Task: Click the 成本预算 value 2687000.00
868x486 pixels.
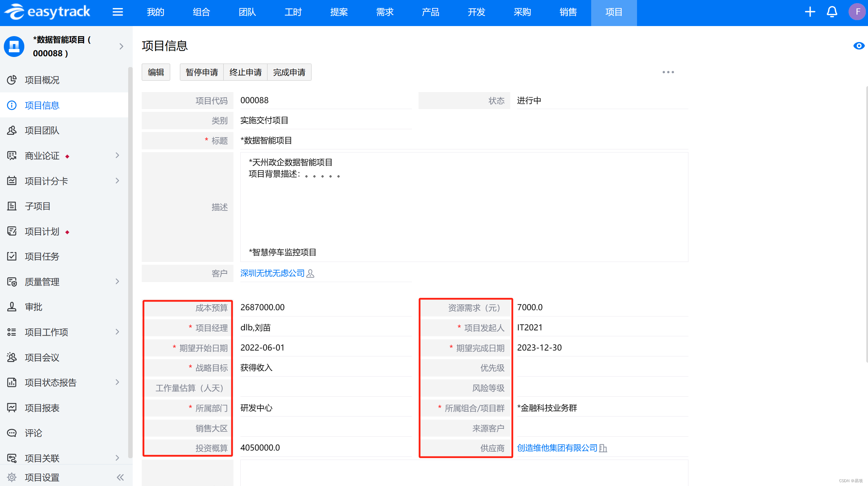Action: [x=263, y=307]
